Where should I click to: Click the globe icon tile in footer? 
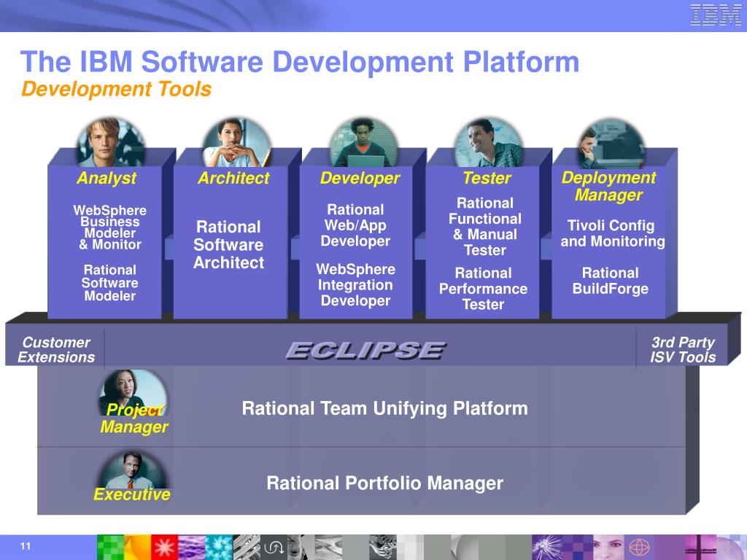point(639,547)
